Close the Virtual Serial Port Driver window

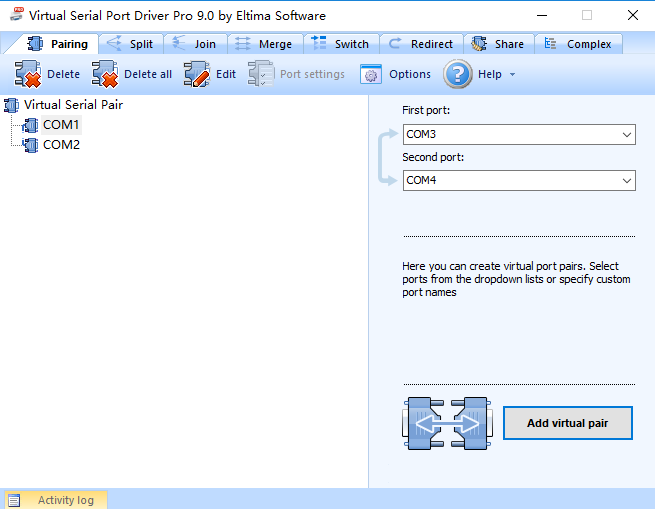632,15
